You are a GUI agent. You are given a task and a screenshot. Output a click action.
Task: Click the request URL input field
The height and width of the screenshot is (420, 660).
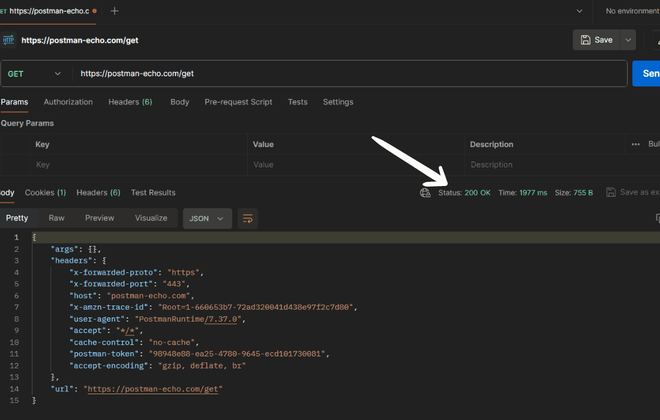[349, 74]
